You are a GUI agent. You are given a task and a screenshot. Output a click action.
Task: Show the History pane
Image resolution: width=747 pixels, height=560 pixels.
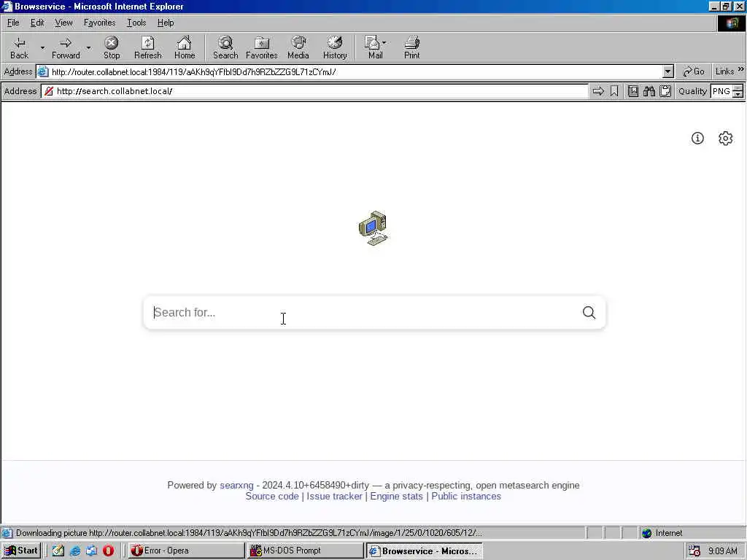tap(335, 47)
